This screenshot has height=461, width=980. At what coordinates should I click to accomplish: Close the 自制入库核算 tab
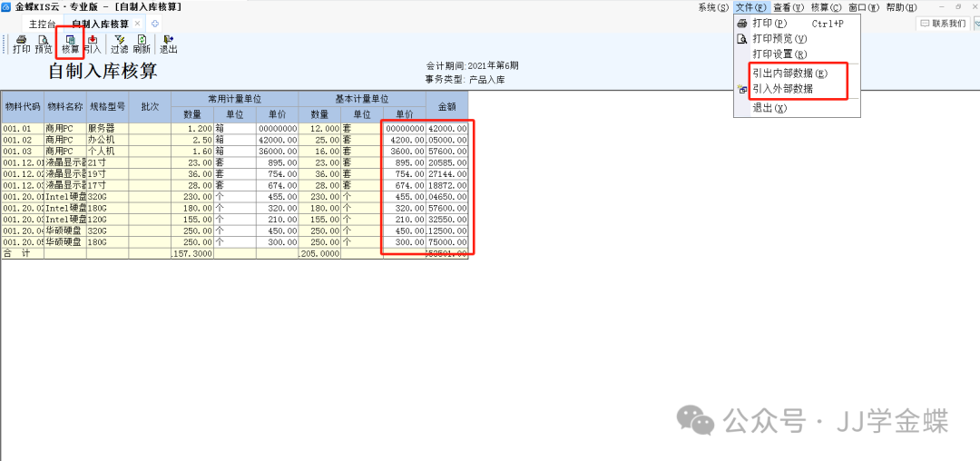(x=138, y=23)
